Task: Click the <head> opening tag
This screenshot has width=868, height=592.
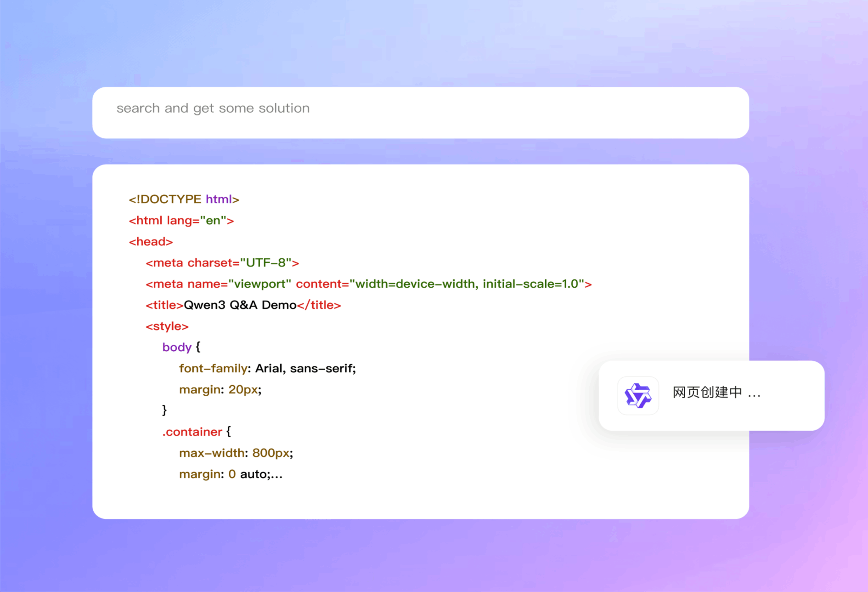Action: (x=151, y=242)
